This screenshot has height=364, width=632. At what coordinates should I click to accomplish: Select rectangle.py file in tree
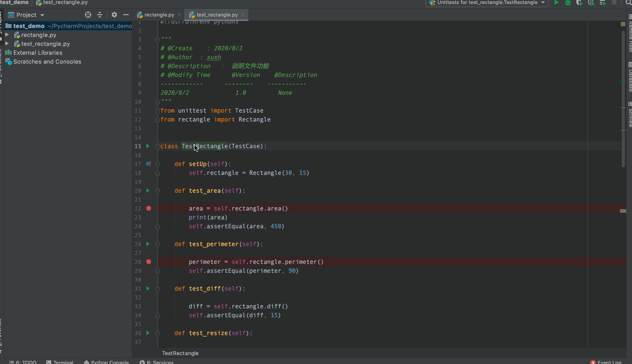pos(39,35)
